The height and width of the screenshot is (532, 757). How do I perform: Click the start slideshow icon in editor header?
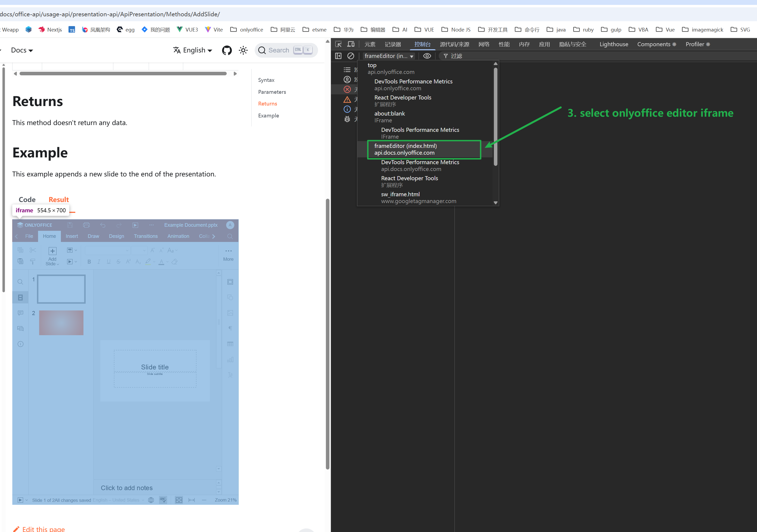135,225
